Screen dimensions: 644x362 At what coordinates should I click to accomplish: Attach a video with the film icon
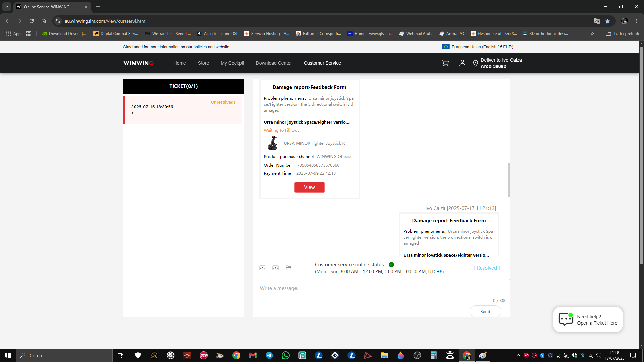[x=275, y=268]
